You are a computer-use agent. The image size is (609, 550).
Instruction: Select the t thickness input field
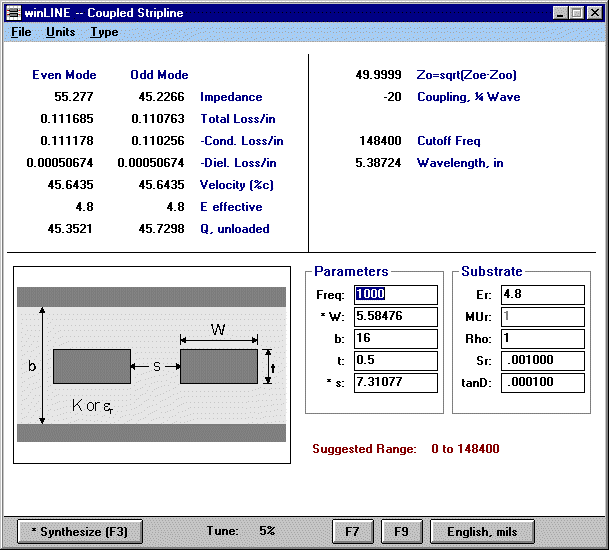pos(394,361)
